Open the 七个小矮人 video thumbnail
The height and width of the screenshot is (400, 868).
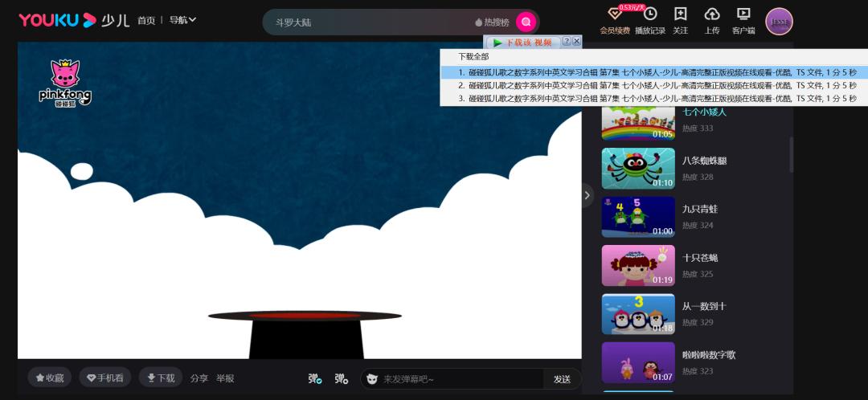tap(638, 123)
